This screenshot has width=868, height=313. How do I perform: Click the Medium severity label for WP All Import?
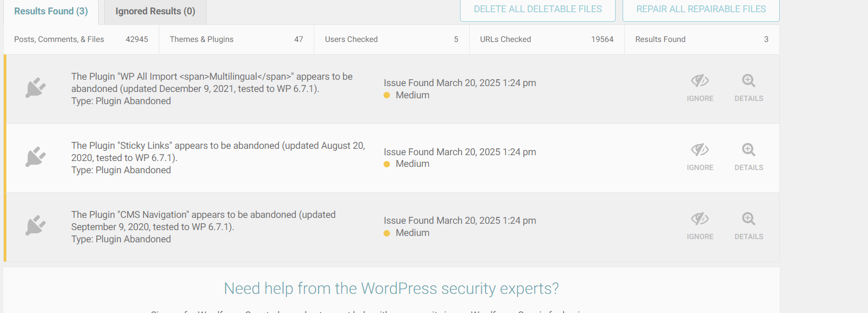(x=412, y=95)
